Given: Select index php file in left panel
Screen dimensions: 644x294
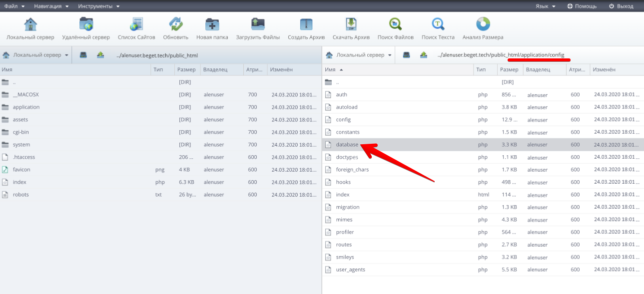Looking at the screenshot, I should click(x=160, y=182).
